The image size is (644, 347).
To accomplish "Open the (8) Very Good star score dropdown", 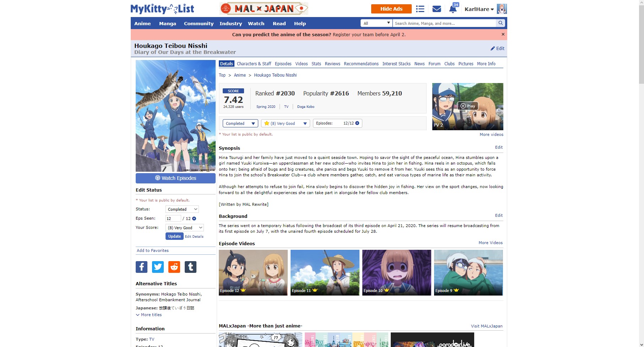I will [286, 123].
